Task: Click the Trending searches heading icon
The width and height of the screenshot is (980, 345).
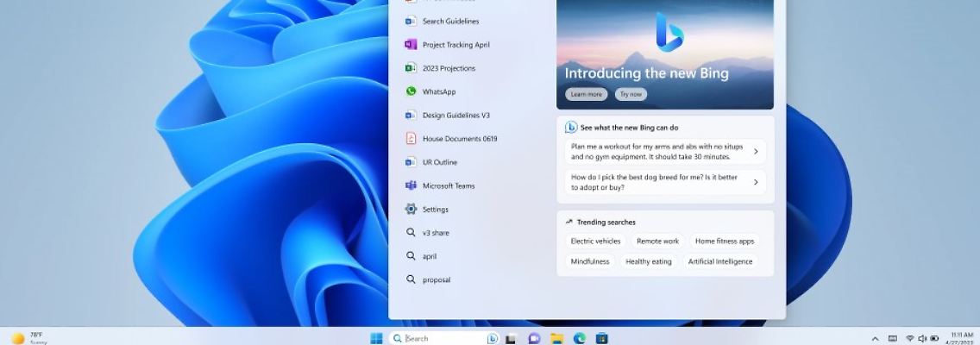Action: (x=569, y=222)
